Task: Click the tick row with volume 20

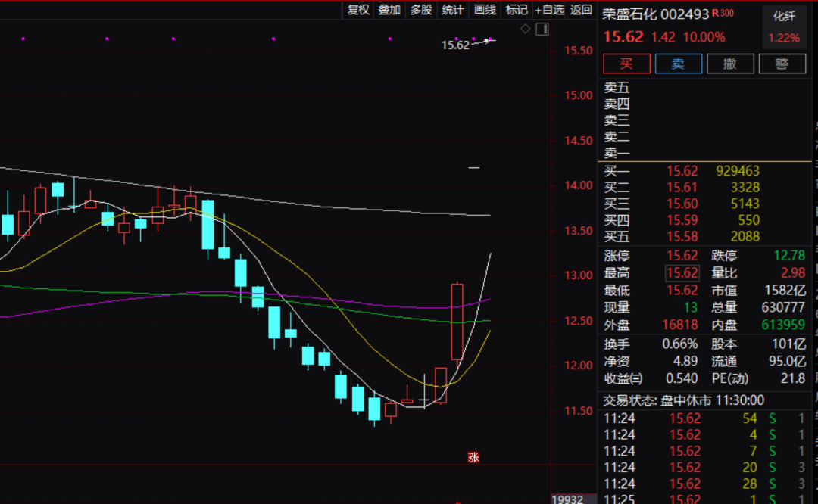Action: click(x=704, y=468)
